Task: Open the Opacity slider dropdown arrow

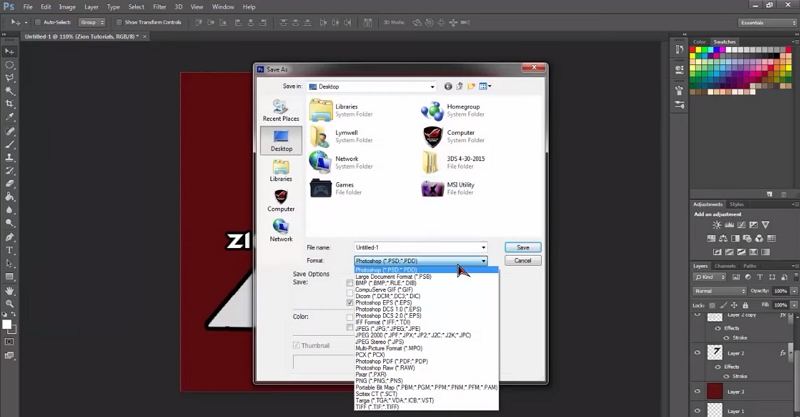Action: (793, 291)
